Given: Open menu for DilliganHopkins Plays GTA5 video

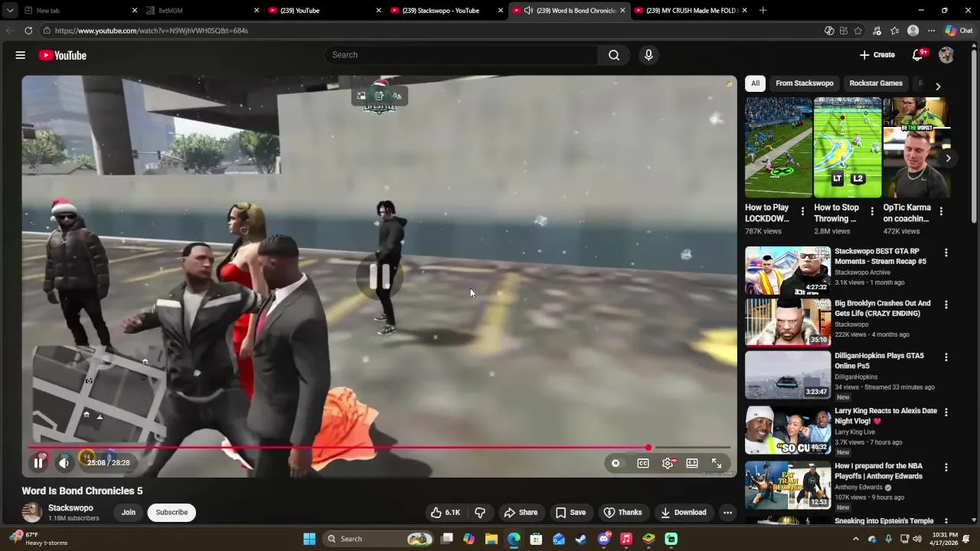Looking at the screenshot, I should [x=946, y=357].
